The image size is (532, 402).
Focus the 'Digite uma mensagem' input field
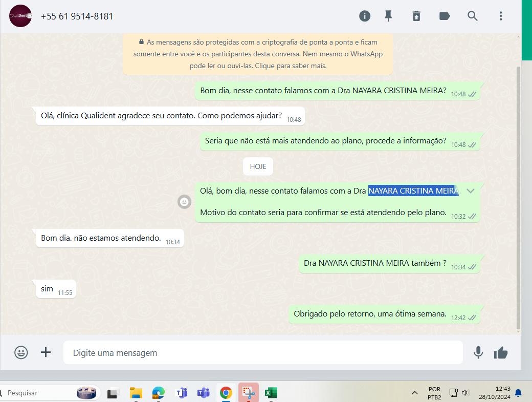tap(263, 353)
